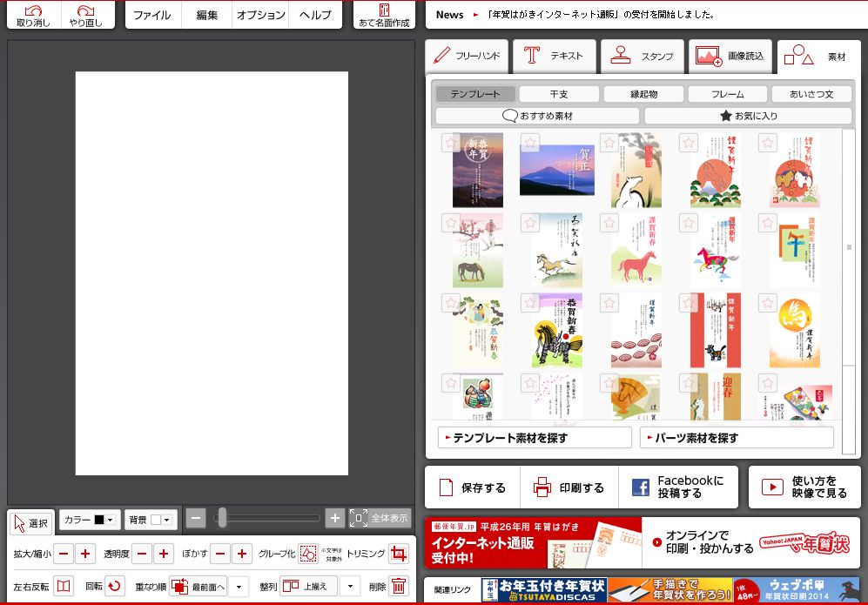Click the グループ化 group icon
Image resolution: width=868 pixels, height=605 pixels.
pyautogui.click(x=308, y=554)
